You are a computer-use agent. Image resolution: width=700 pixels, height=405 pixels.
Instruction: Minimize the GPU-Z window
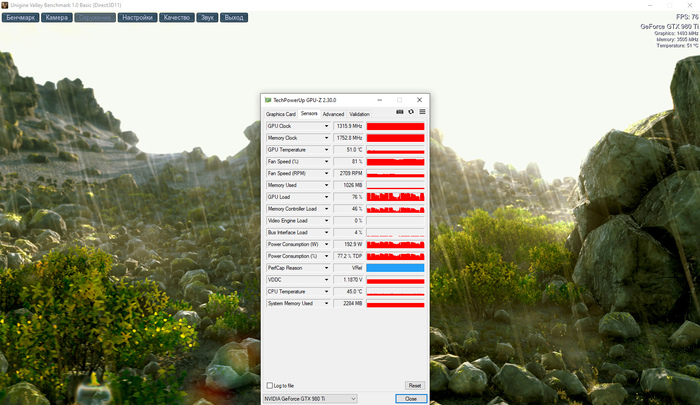[379, 100]
